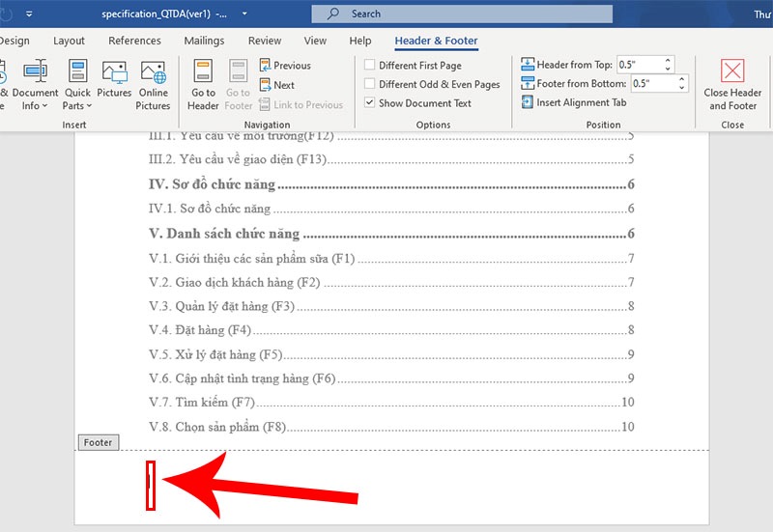Click entry V.4. Đặt hàng (F4)
This screenshot has height=532, width=773.
391,330
